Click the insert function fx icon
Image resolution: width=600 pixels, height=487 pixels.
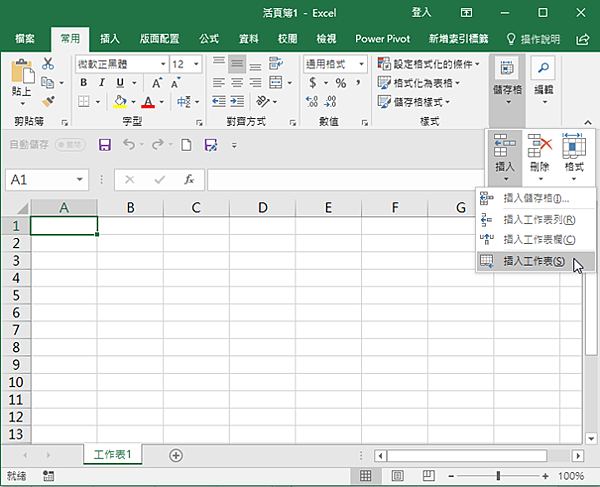tap(189, 179)
